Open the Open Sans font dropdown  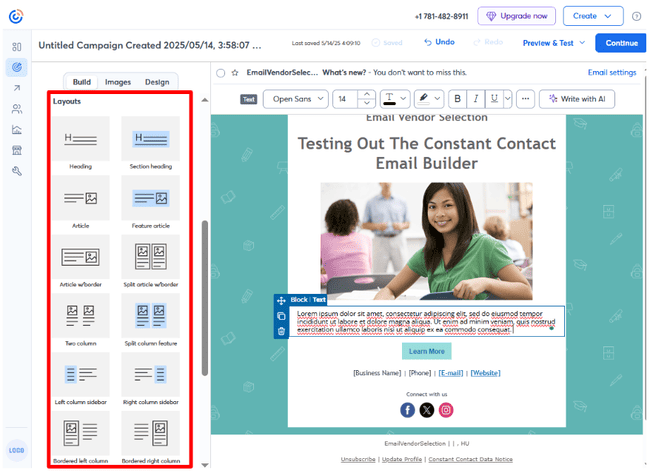pyautogui.click(x=296, y=99)
